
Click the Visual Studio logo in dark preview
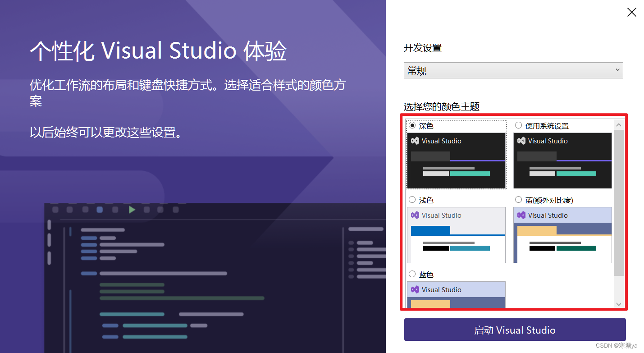pyautogui.click(x=415, y=141)
